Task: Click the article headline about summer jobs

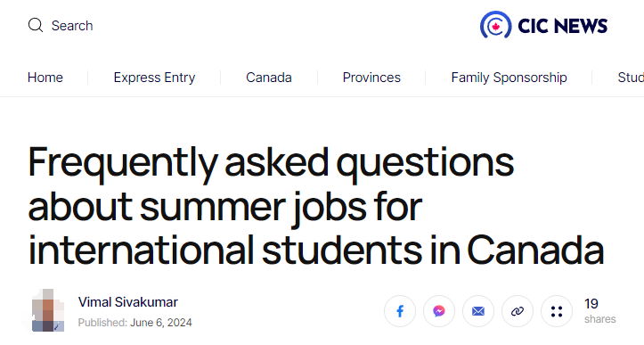Action: coord(316,206)
